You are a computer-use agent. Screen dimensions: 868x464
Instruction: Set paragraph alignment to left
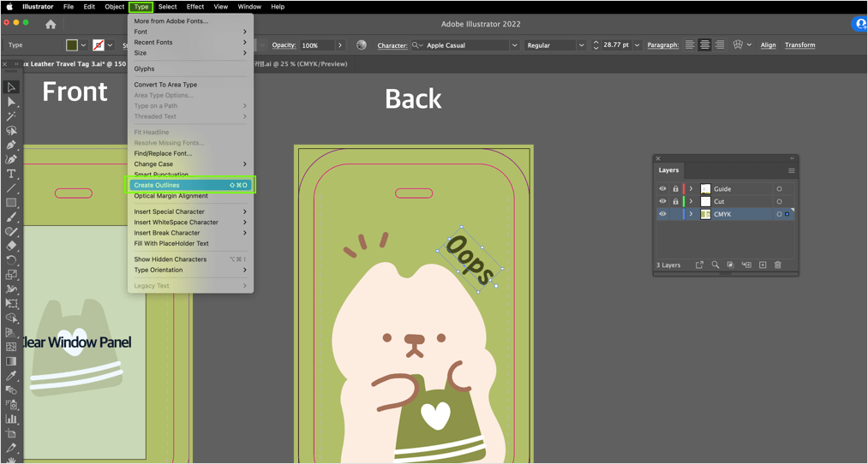point(690,45)
